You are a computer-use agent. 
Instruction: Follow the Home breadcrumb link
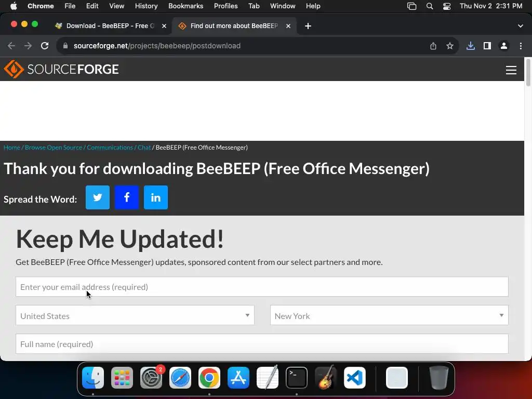pos(12,148)
